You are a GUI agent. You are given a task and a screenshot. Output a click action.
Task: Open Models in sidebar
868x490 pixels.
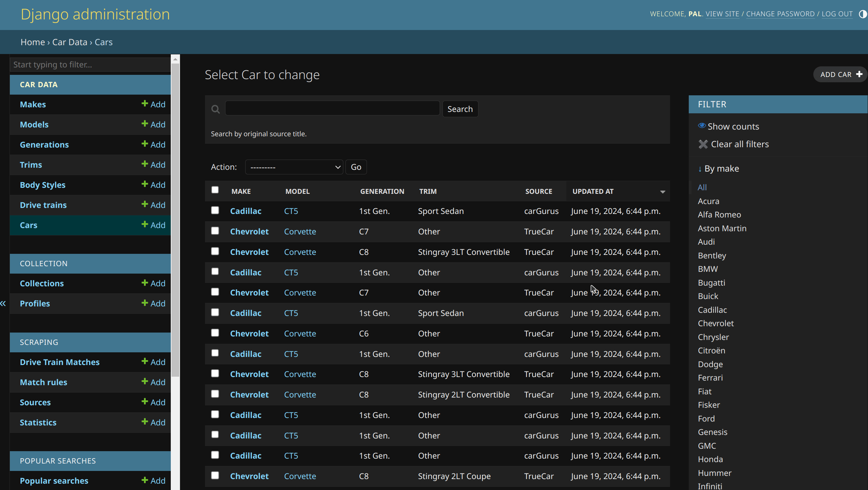[x=34, y=125]
